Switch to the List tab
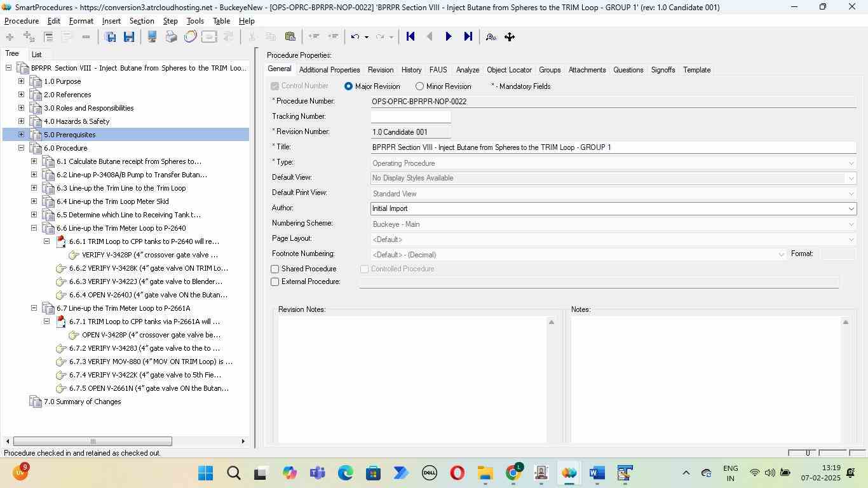 click(x=37, y=55)
